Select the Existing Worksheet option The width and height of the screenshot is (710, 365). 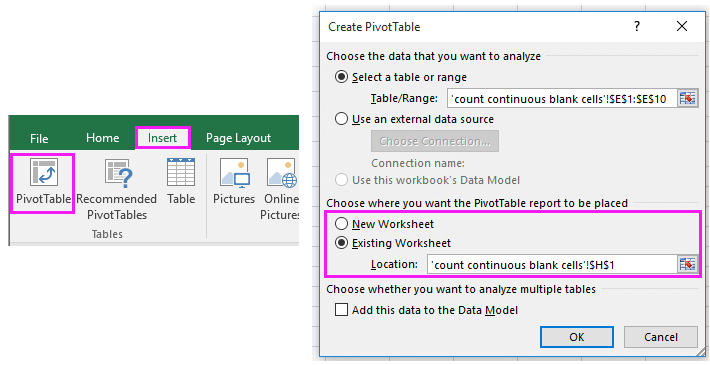[x=393, y=243]
